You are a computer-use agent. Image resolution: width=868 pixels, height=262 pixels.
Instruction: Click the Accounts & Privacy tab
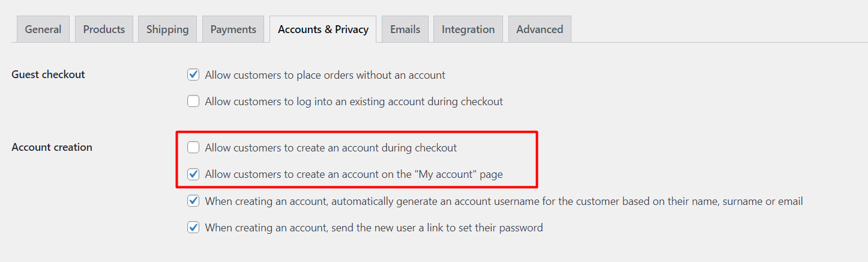point(323,29)
